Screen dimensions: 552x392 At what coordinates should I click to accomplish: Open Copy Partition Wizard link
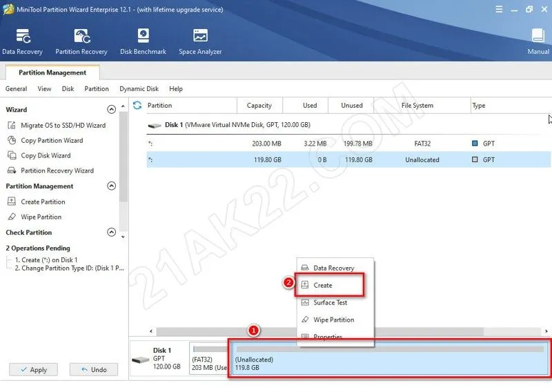click(x=52, y=141)
